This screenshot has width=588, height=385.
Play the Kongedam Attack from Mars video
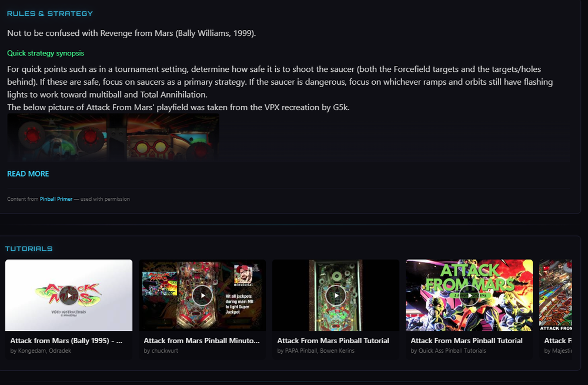(x=69, y=296)
